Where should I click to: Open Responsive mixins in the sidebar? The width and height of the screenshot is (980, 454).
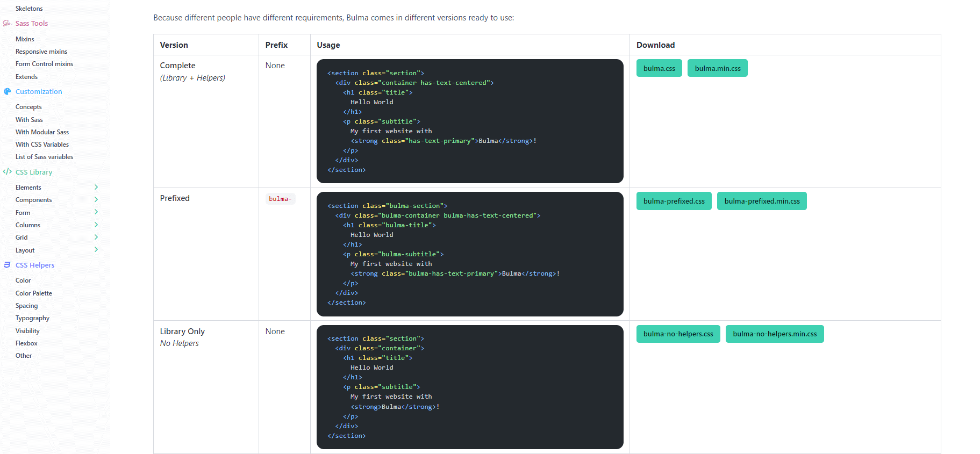click(x=41, y=52)
